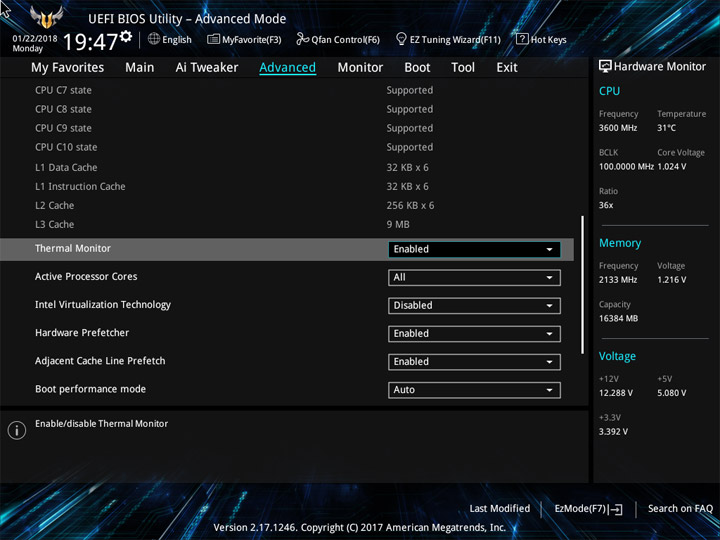The image size is (720, 540).
Task: Click the L1 Instruction Cache row label
Action: [80, 186]
